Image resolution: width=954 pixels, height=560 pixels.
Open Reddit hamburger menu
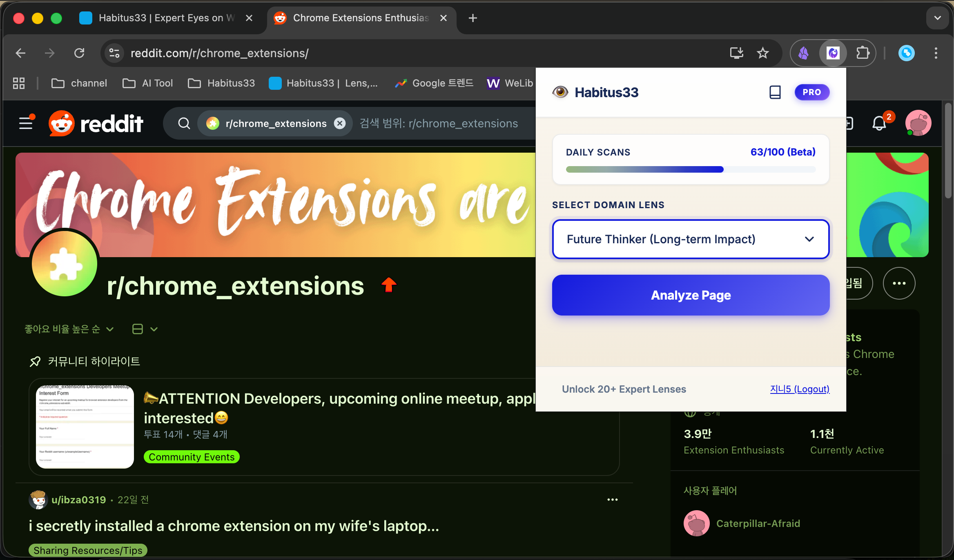point(26,123)
